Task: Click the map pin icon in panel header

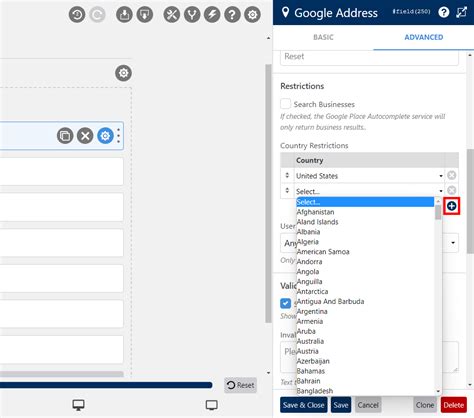Action: [x=285, y=12]
